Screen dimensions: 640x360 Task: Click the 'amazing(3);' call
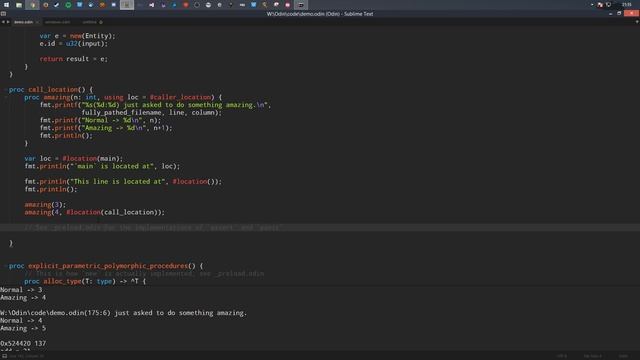45,204
